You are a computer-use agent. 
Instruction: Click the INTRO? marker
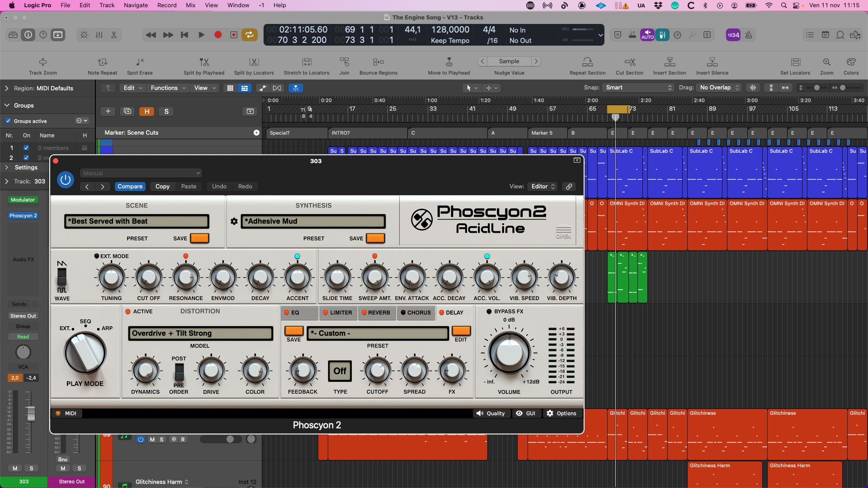pyautogui.click(x=368, y=133)
